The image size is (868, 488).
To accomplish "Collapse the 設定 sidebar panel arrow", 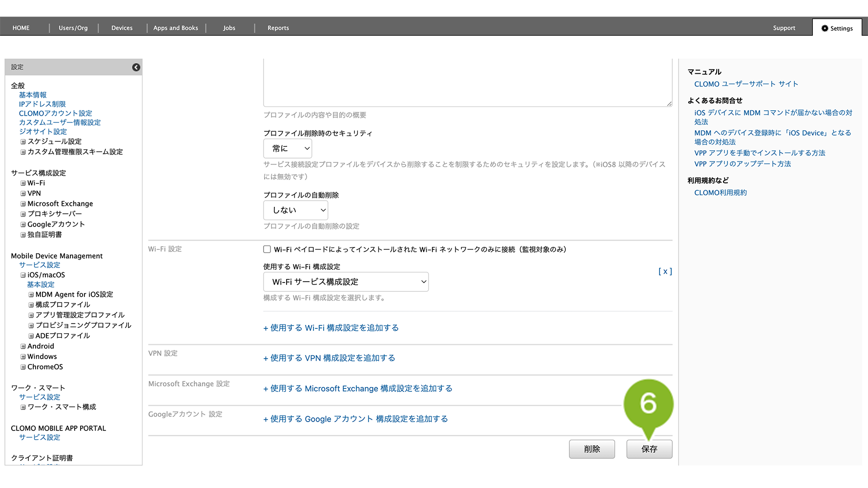I will [136, 67].
